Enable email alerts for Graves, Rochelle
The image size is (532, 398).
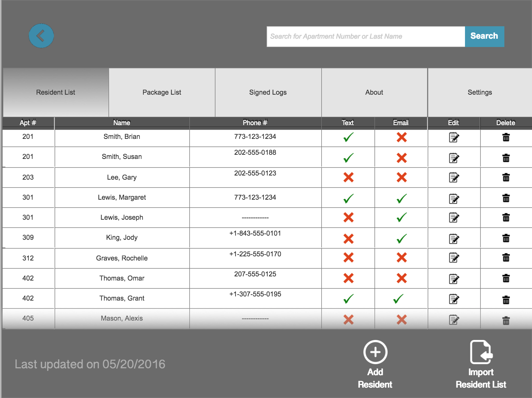[401, 257]
